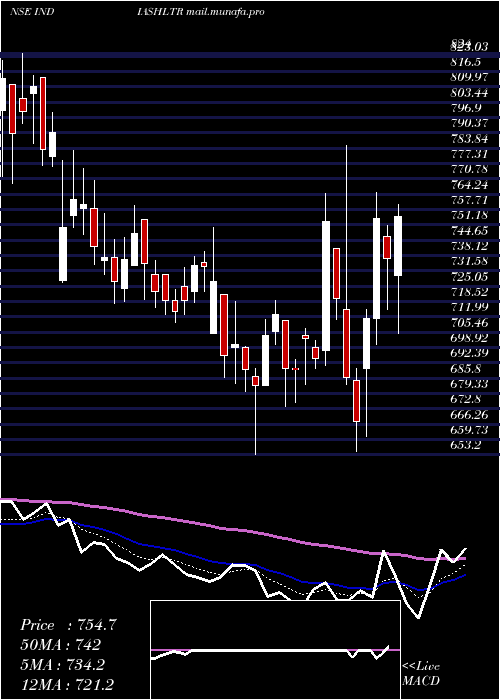This screenshot has width=500, height=700.
Task: Click the 698.92 price level label
Action: (x=469, y=338)
